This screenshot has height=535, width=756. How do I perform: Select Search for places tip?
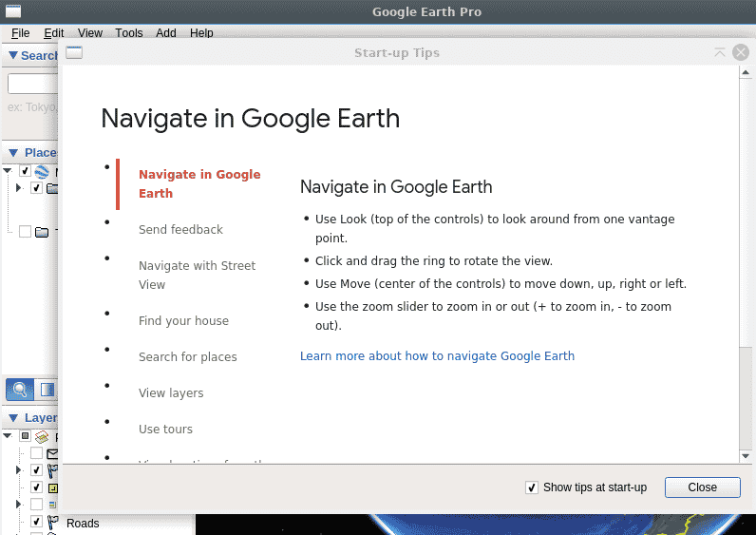click(x=188, y=357)
